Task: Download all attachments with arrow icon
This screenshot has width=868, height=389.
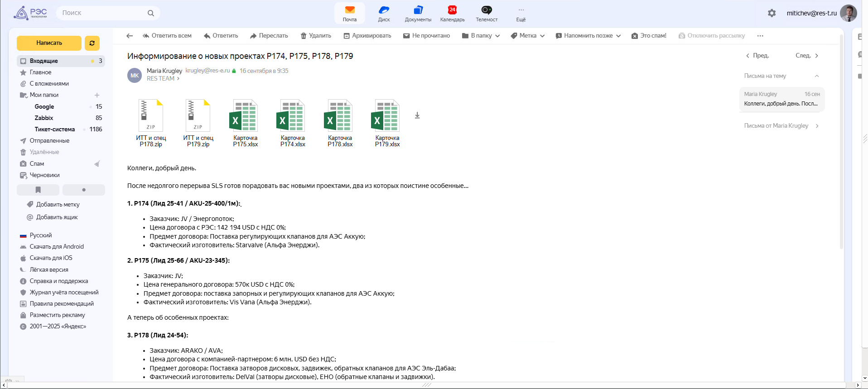Action: [x=417, y=115]
